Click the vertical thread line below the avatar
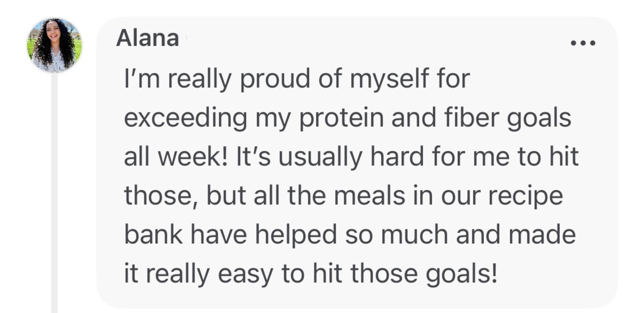Viewport: 644px width, 313px height. click(x=54, y=193)
